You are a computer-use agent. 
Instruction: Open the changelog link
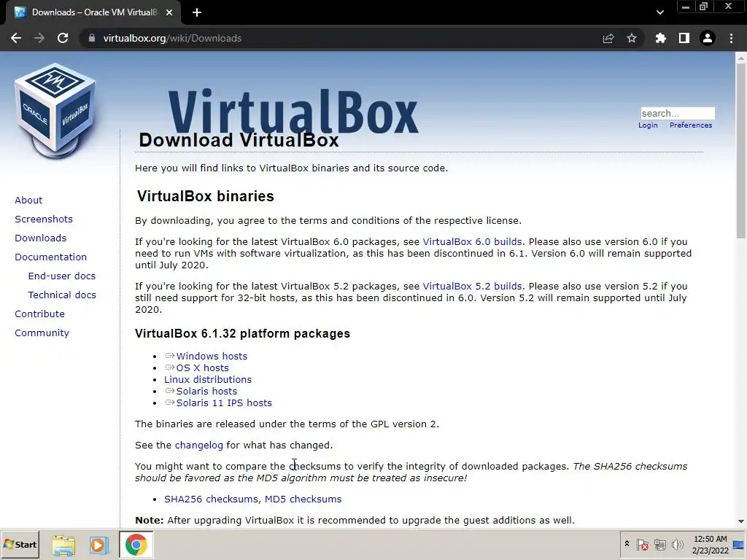pyautogui.click(x=198, y=446)
